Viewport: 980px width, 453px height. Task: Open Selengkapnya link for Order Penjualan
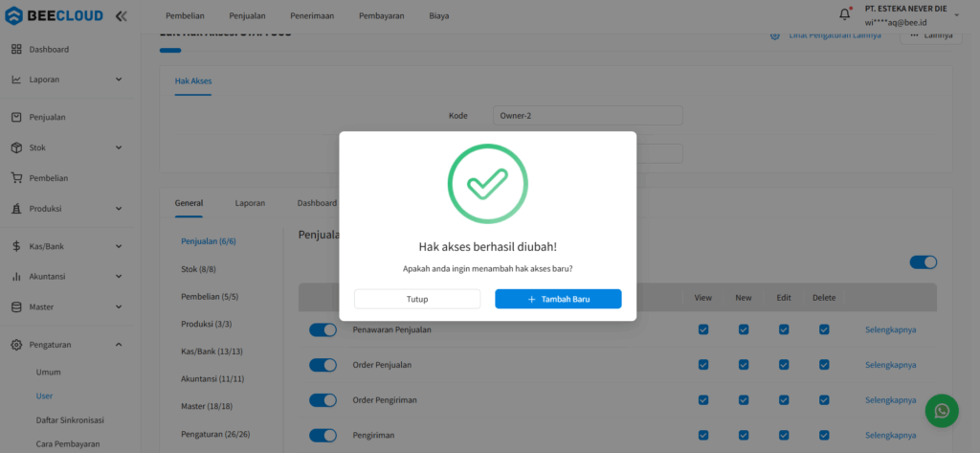pyautogui.click(x=890, y=365)
